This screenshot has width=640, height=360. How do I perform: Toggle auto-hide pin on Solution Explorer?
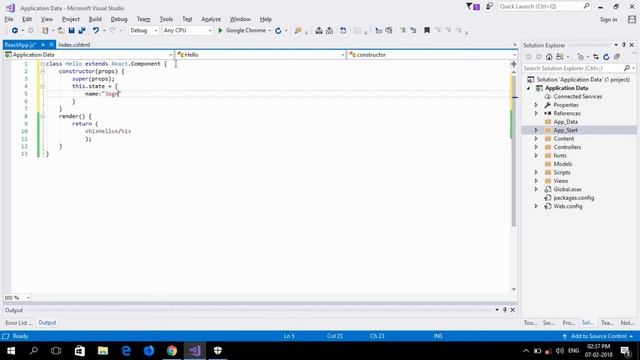tap(624, 45)
